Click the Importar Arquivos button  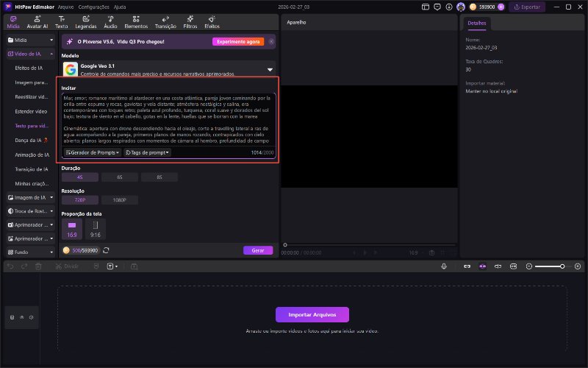312,315
